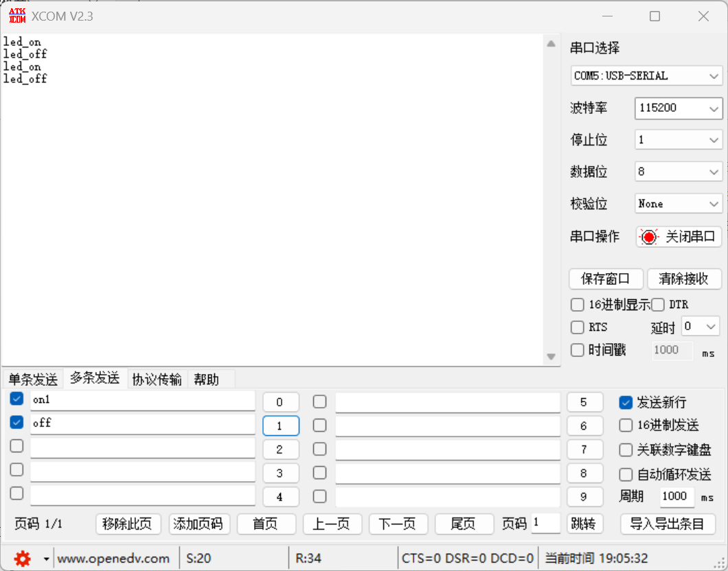The width and height of the screenshot is (728, 571).
Task: Open the 协议传输 tab
Action: [157, 379]
